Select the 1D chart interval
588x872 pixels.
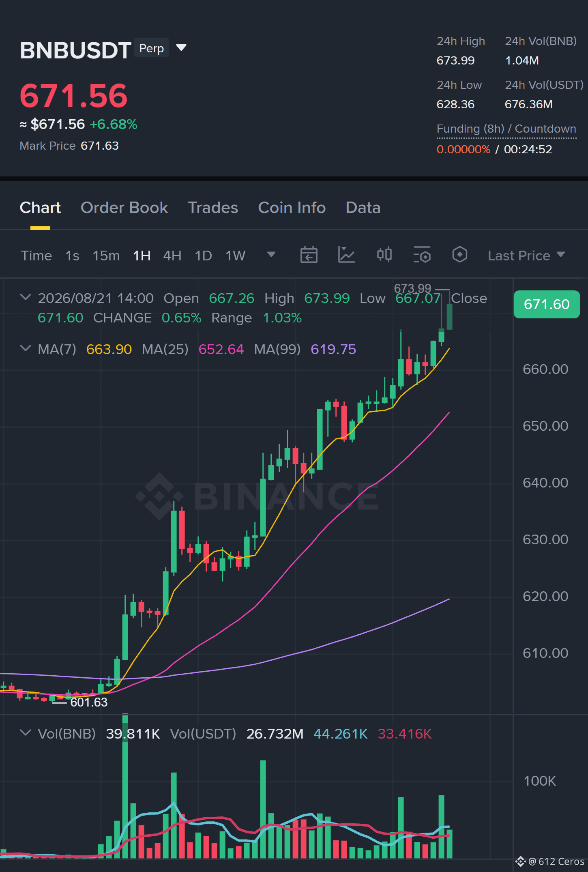[203, 256]
